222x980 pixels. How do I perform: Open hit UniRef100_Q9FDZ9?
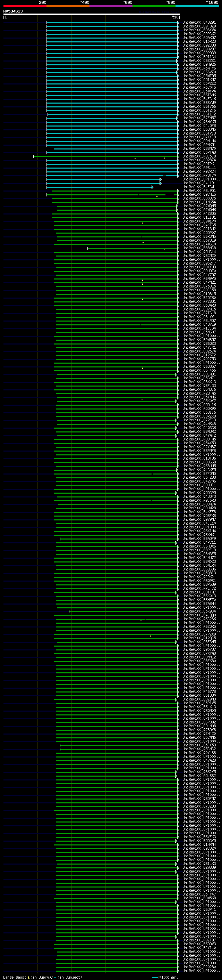[x=199, y=26]
